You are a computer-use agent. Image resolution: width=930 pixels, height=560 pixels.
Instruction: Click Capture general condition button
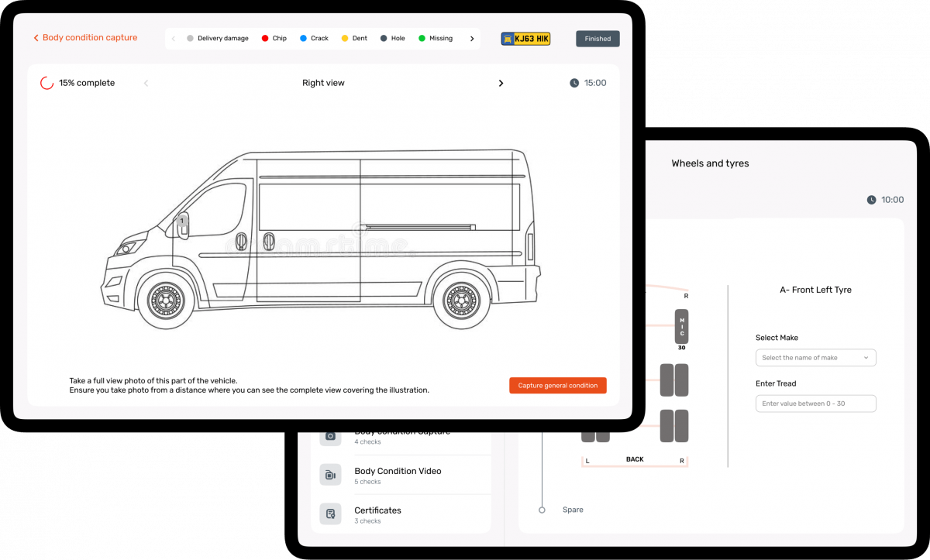[558, 386]
